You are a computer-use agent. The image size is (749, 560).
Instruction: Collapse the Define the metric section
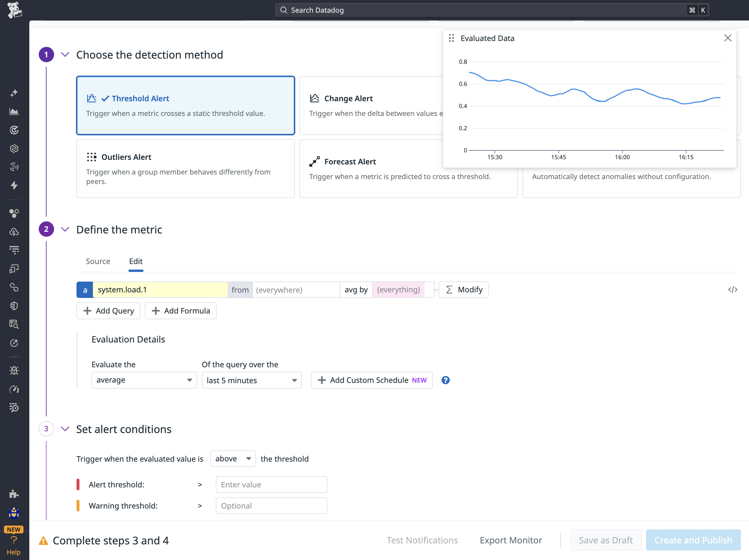65,230
